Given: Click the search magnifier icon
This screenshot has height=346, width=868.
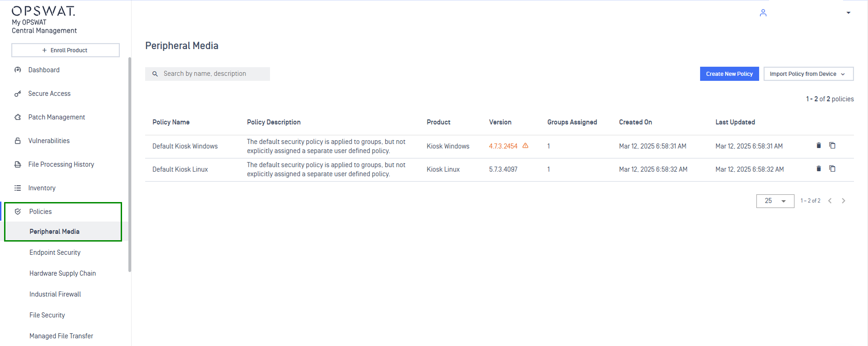Looking at the screenshot, I should pyautogui.click(x=155, y=74).
